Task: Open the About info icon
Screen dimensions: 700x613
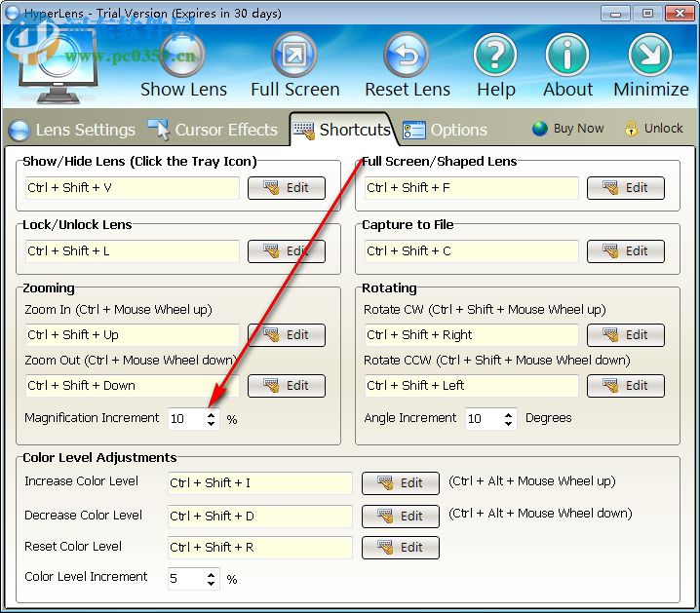Action: pyautogui.click(x=567, y=56)
